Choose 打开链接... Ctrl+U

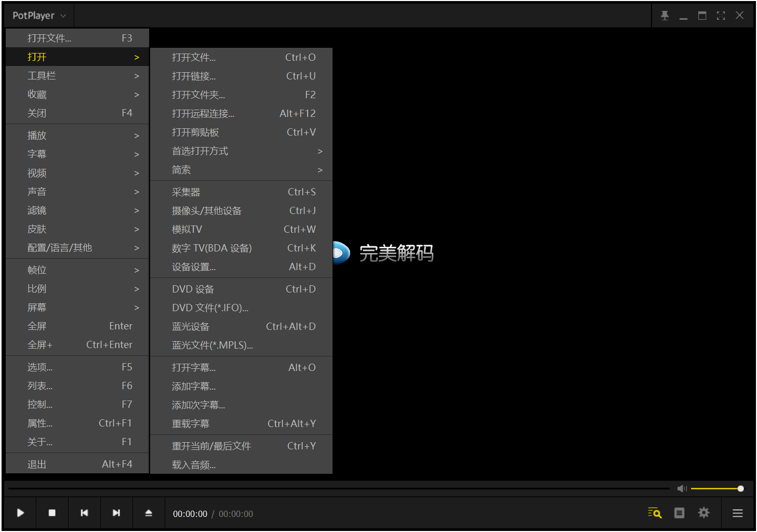241,76
